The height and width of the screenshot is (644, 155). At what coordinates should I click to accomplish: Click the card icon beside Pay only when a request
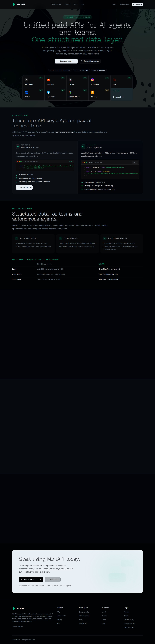[x=82, y=186]
